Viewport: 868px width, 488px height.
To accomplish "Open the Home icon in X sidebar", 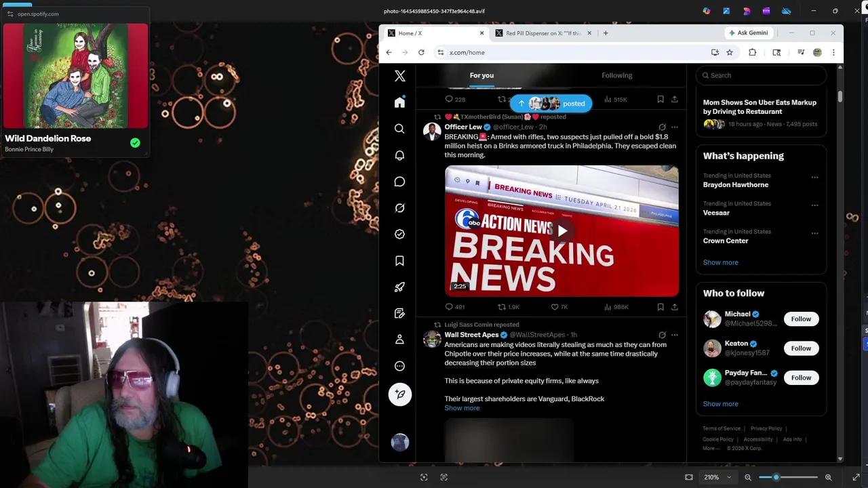I will 399,102.
